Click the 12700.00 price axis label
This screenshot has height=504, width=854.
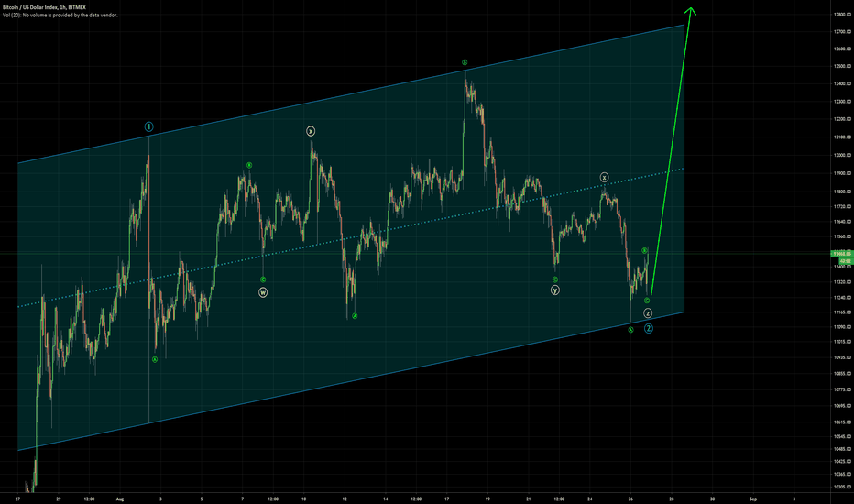coord(842,31)
